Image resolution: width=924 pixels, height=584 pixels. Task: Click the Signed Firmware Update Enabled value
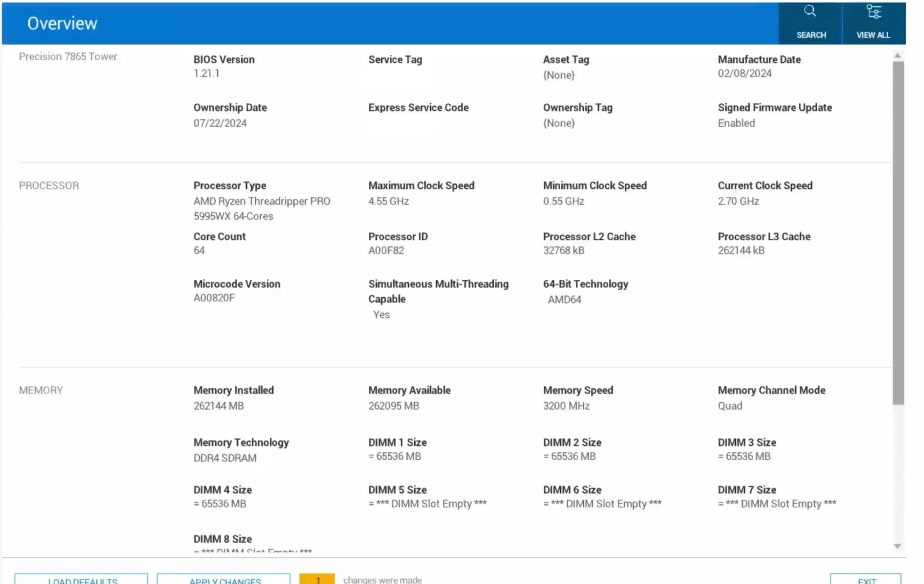(736, 123)
